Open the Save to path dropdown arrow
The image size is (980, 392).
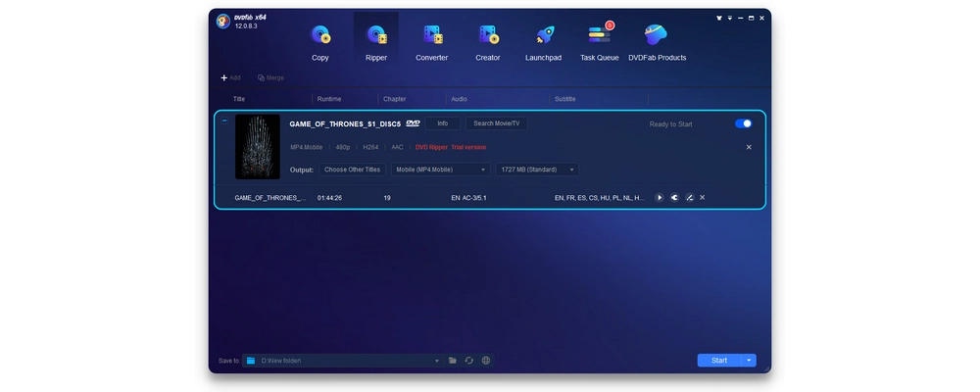437,361
